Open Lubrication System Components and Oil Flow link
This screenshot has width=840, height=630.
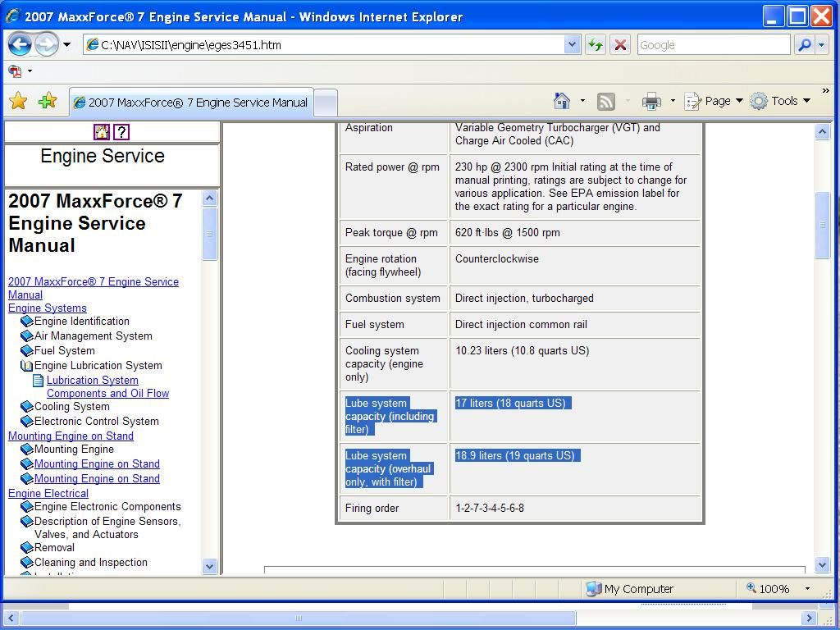pyautogui.click(x=107, y=387)
